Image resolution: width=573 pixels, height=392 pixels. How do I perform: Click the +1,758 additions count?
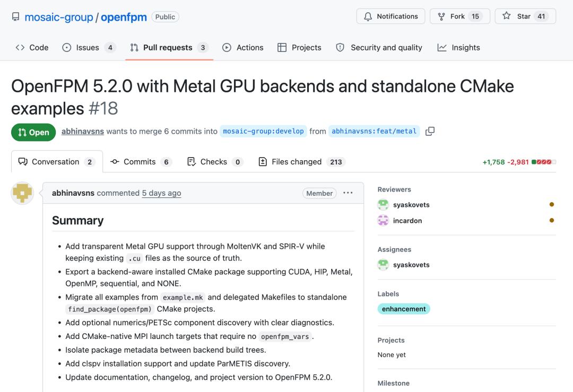pos(493,162)
